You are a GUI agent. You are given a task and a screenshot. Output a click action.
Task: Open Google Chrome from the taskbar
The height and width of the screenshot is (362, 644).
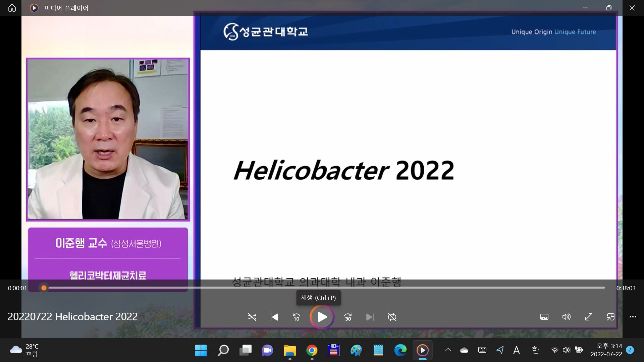pyautogui.click(x=312, y=350)
